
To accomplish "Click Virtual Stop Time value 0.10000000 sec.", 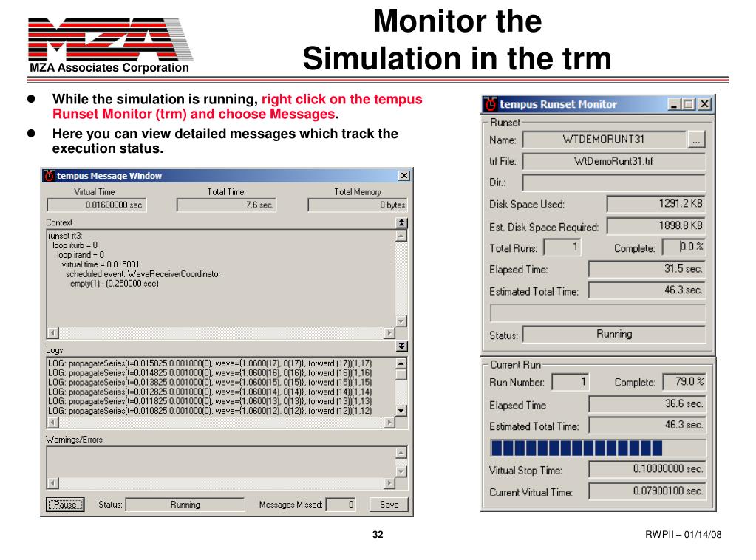I will pos(647,469).
